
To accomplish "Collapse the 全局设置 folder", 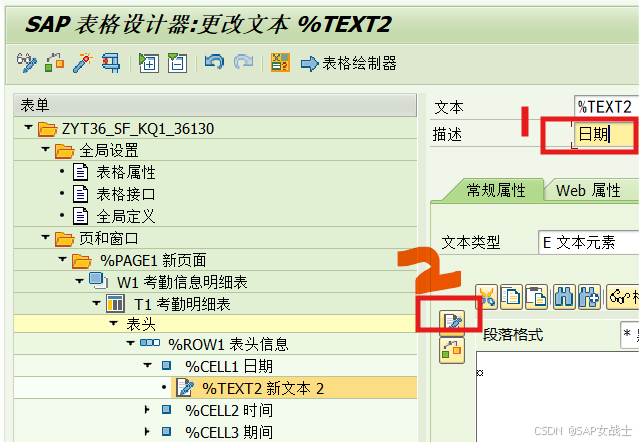I will click(x=45, y=150).
